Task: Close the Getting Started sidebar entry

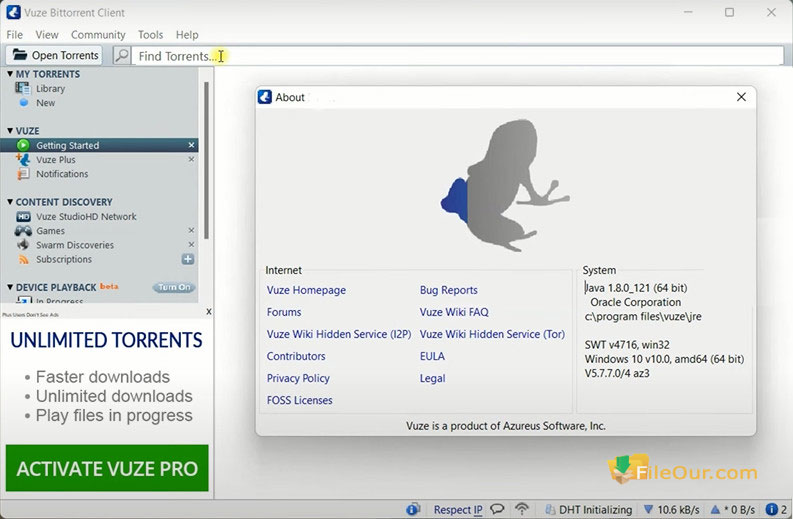Action: tap(191, 145)
